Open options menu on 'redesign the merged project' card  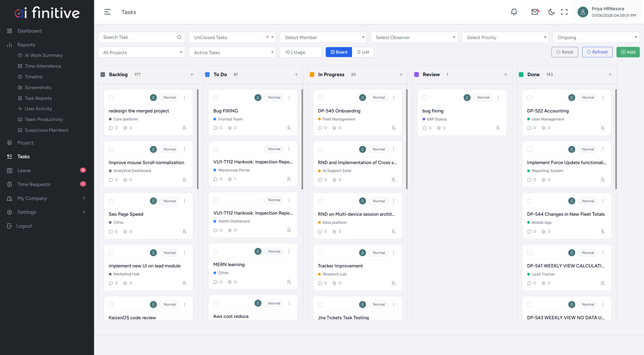[185, 98]
